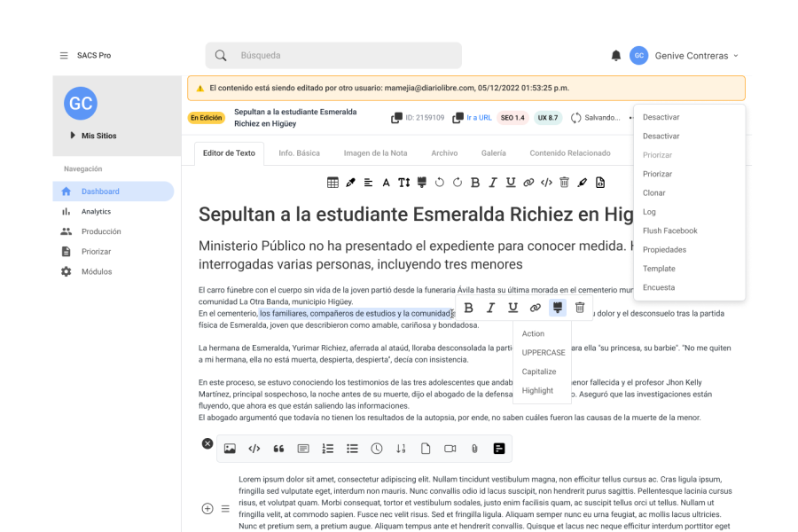Click the add block plus circle
The width and height of the screenshot is (798, 532).
207,509
